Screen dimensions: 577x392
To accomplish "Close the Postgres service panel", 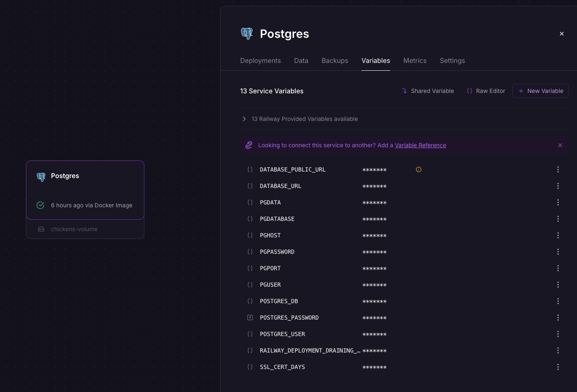I will 562,34.
